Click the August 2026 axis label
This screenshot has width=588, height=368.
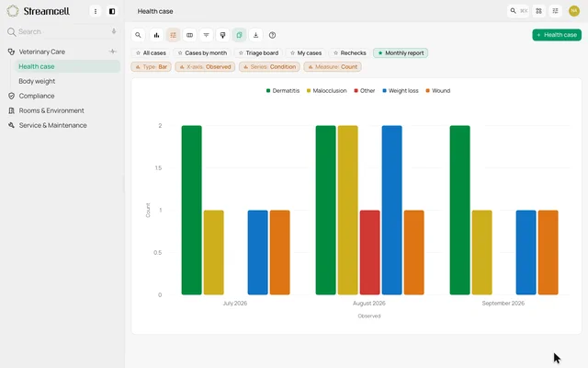click(x=369, y=303)
